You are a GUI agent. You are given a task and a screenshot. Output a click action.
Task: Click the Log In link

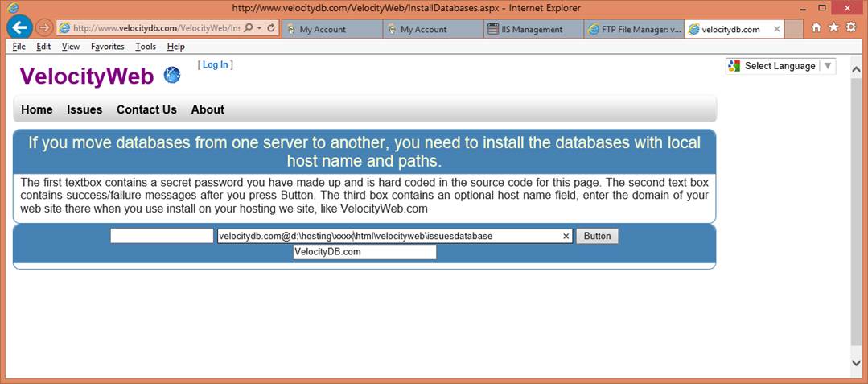216,65
